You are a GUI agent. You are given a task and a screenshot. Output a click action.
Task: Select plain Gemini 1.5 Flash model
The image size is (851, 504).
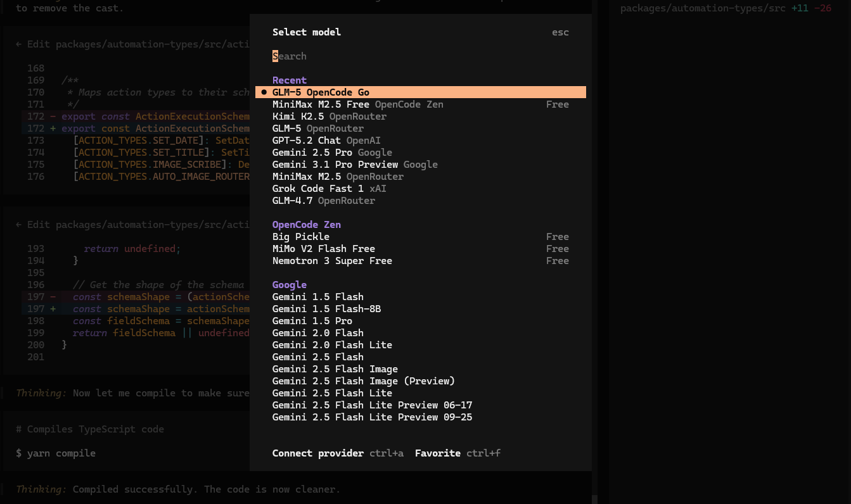tap(421, 297)
